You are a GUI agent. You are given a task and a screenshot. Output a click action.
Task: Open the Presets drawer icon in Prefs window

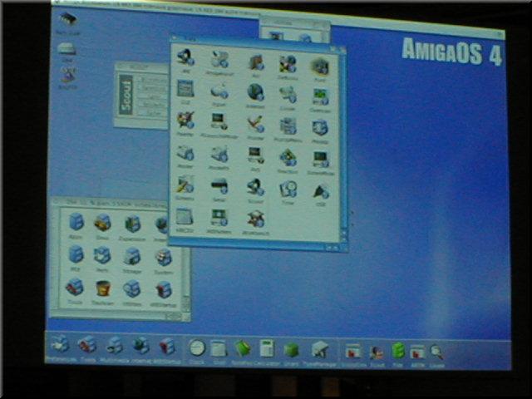tap(319, 128)
